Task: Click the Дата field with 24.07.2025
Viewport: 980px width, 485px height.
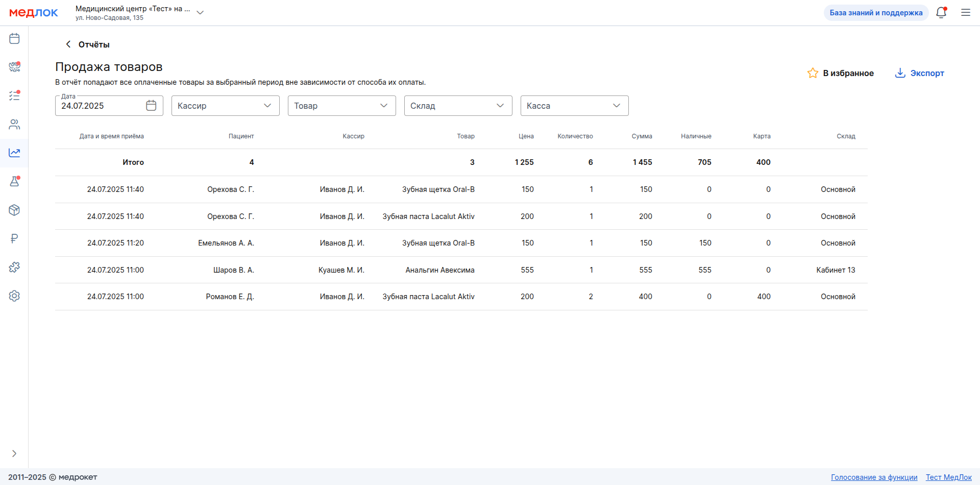Action: [109, 106]
